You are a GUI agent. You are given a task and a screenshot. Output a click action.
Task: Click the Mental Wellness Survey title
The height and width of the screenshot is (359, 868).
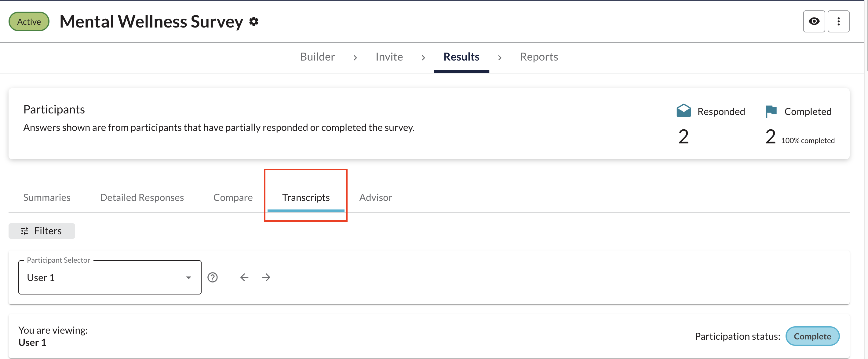click(151, 22)
